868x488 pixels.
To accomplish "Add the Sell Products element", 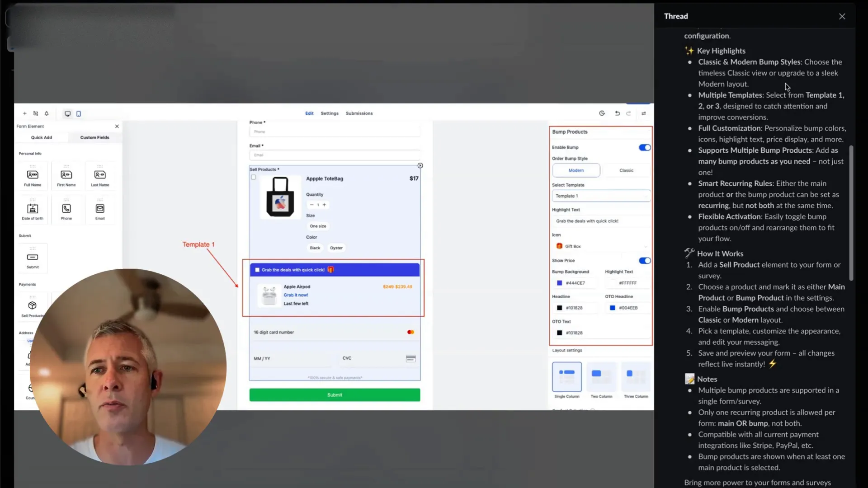I will coord(33,307).
